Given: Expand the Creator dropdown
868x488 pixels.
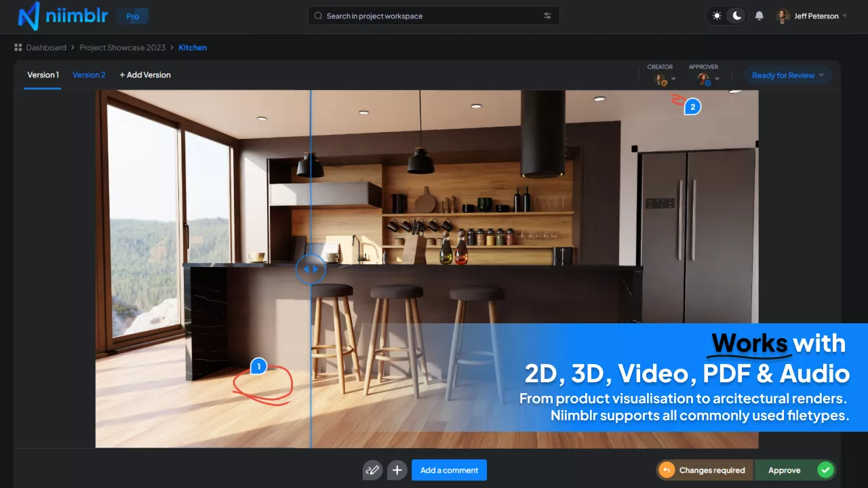Looking at the screenshot, I should pyautogui.click(x=665, y=79).
